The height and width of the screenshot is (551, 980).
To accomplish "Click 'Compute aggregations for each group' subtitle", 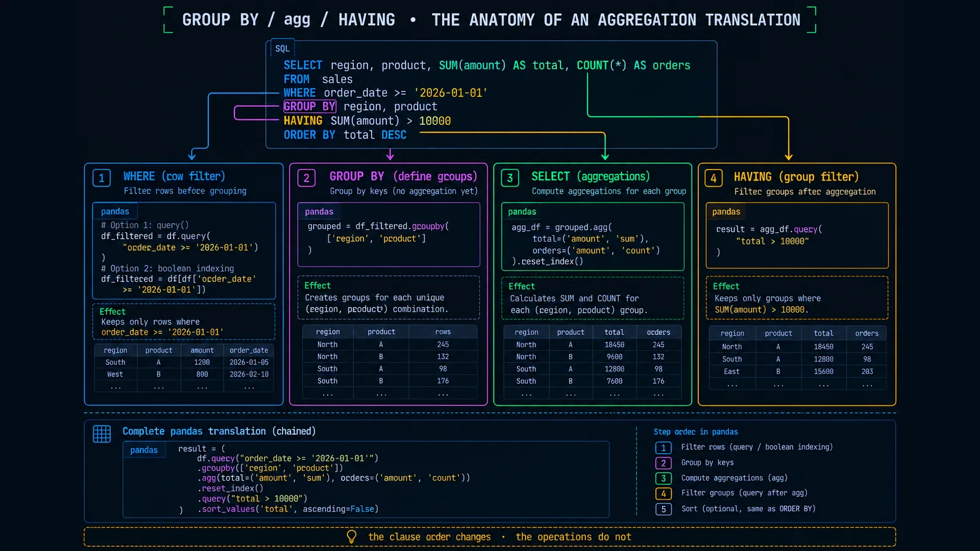I will 609,191.
